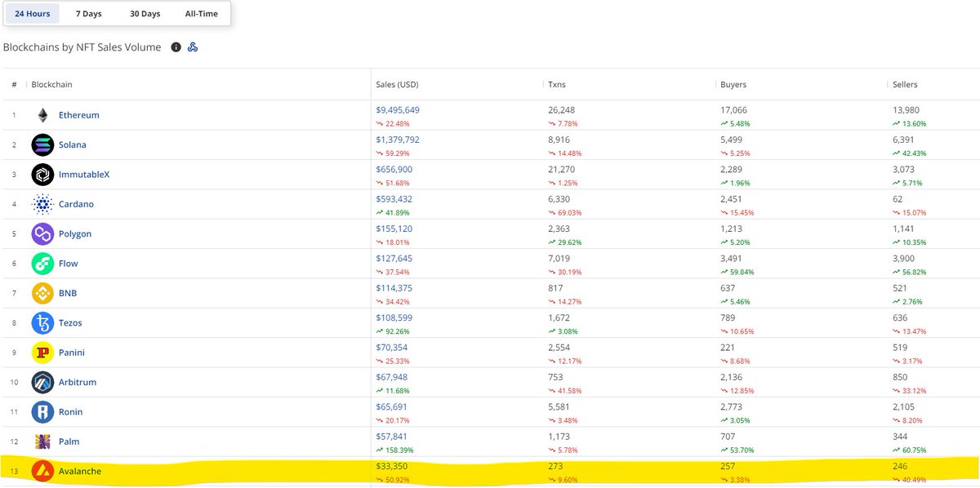Open the Solana blockchain link

[73, 144]
